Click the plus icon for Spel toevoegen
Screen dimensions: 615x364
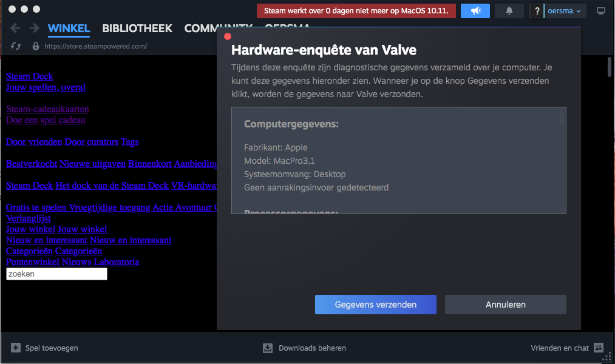tap(16, 348)
